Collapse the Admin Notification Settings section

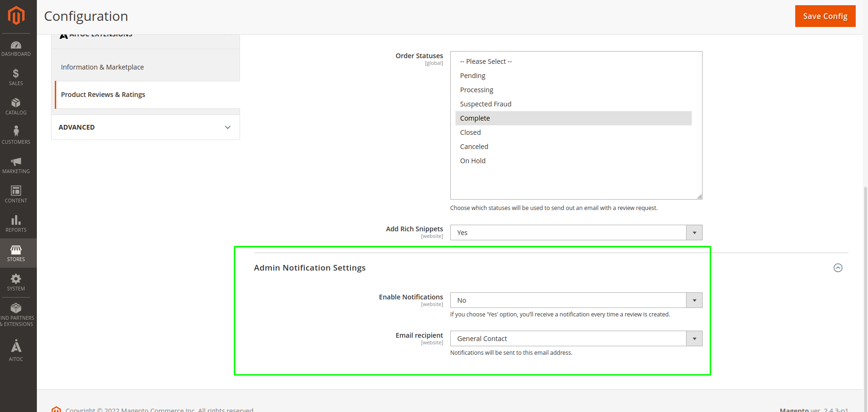pos(838,268)
